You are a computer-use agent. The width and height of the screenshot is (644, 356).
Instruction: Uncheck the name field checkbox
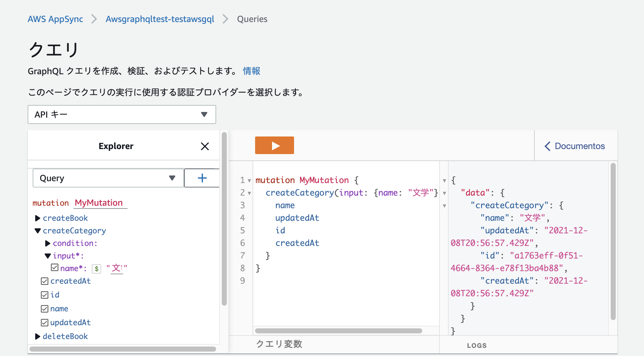tap(45, 309)
